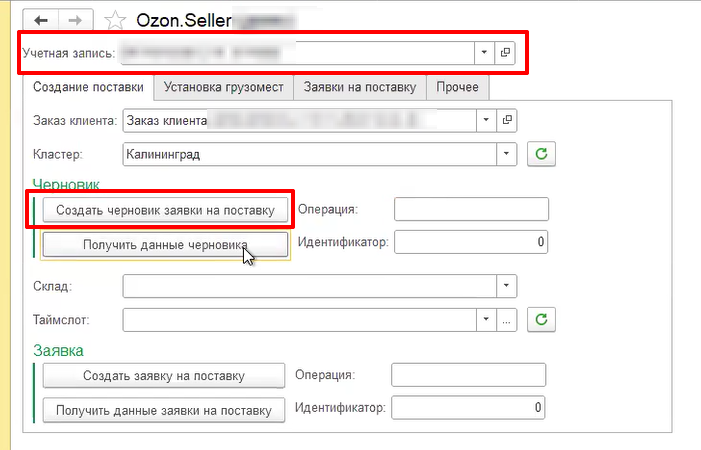Expand the Заказ клиента dropdown arrow
The width and height of the screenshot is (701, 450).
click(x=486, y=120)
